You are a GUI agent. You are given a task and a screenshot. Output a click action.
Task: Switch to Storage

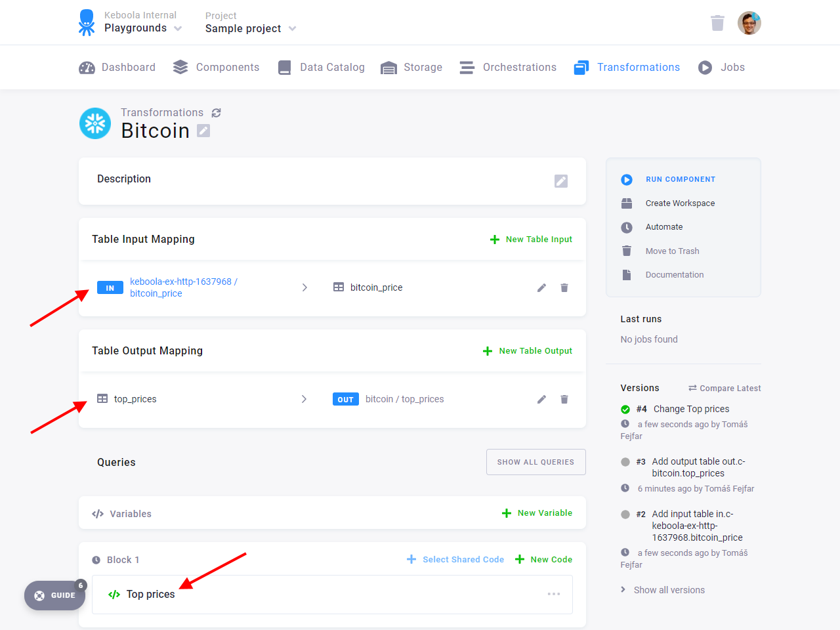click(x=411, y=67)
